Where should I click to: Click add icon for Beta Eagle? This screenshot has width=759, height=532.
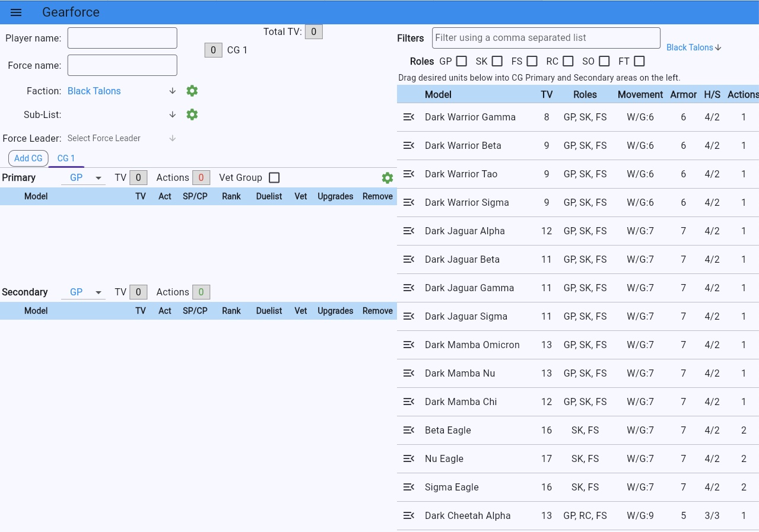pos(409,430)
